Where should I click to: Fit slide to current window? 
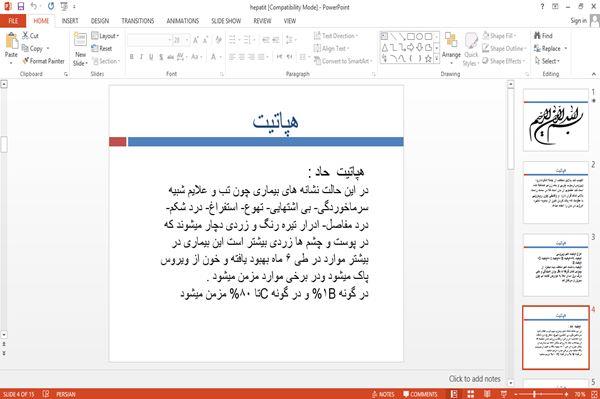pyautogui.click(x=594, y=394)
